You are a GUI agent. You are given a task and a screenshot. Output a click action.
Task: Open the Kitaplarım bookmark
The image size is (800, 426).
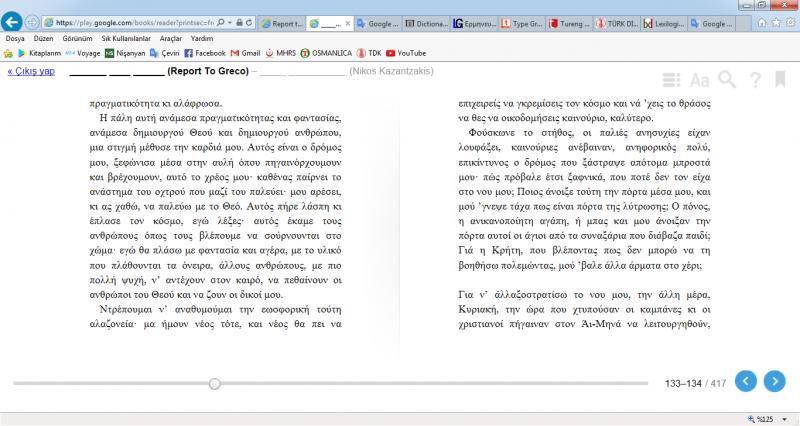(x=39, y=53)
